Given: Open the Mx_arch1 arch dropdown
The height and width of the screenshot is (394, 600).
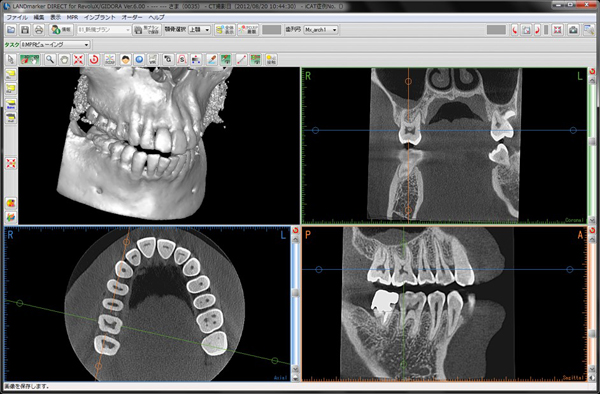Looking at the screenshot, I should (321, 30).
